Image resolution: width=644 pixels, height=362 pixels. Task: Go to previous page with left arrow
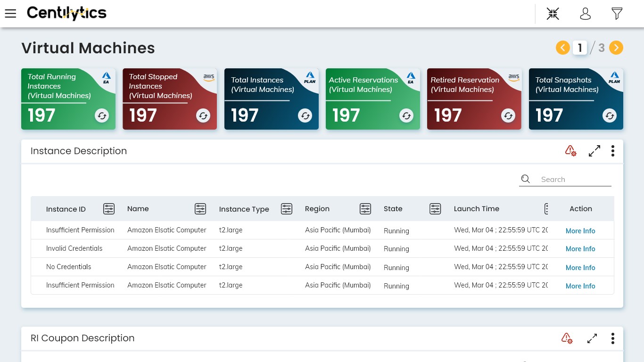[x=563, y=48]
